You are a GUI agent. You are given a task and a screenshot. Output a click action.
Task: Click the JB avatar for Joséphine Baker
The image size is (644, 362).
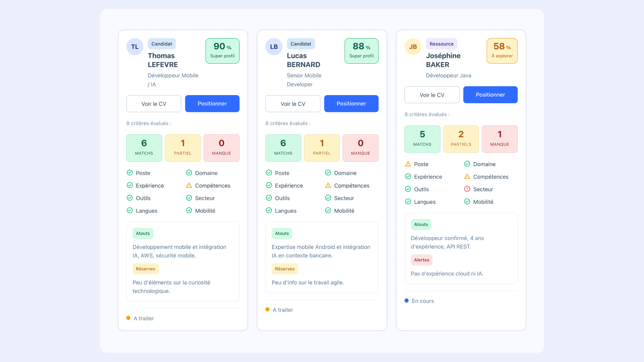(413, 47)
